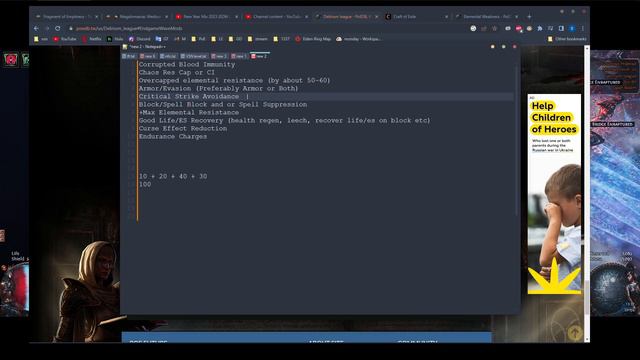The width and height of the screenshot is (640, 360).
Task: Switch to the Channel content YouTube tab
Action: (276, 17)
